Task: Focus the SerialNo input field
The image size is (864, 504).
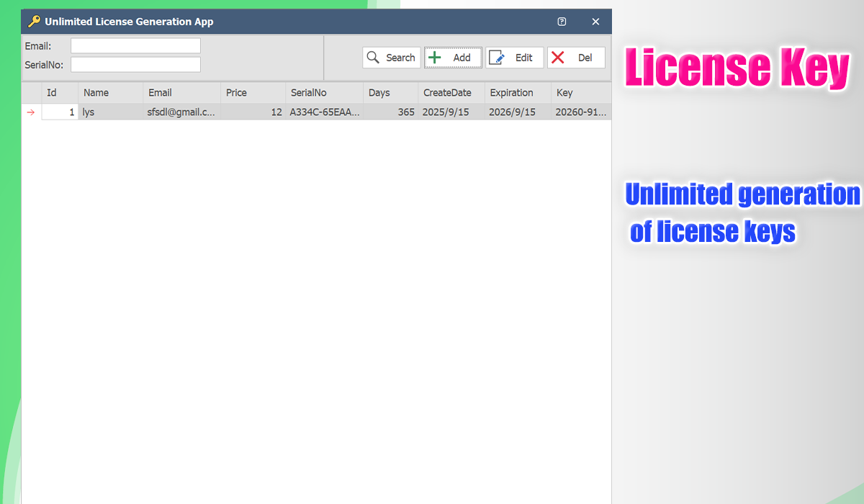Action: tap(135, 65)
